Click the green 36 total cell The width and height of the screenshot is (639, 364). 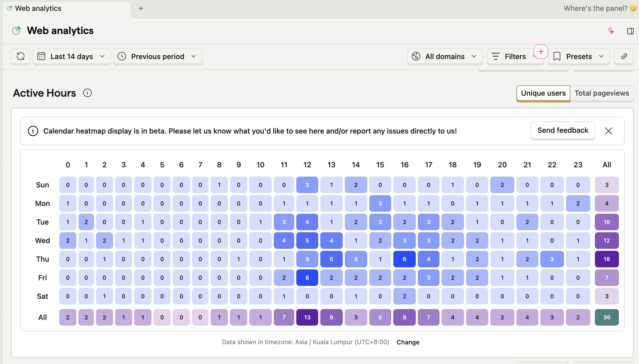pyautogui.click(x=606, y=317)
